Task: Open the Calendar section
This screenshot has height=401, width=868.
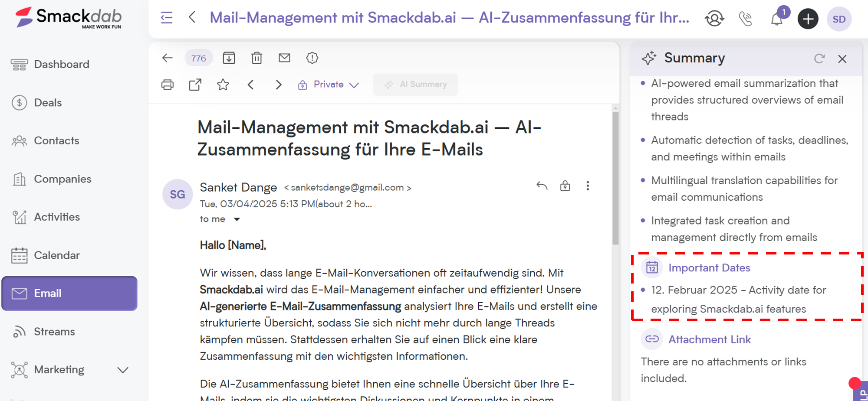Action: click(46, 255)
